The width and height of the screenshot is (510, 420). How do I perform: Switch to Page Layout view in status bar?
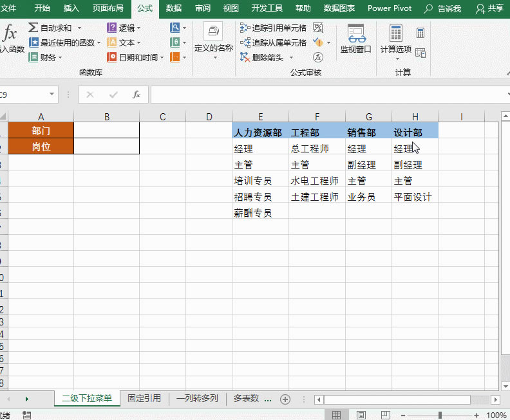(361, 415)
